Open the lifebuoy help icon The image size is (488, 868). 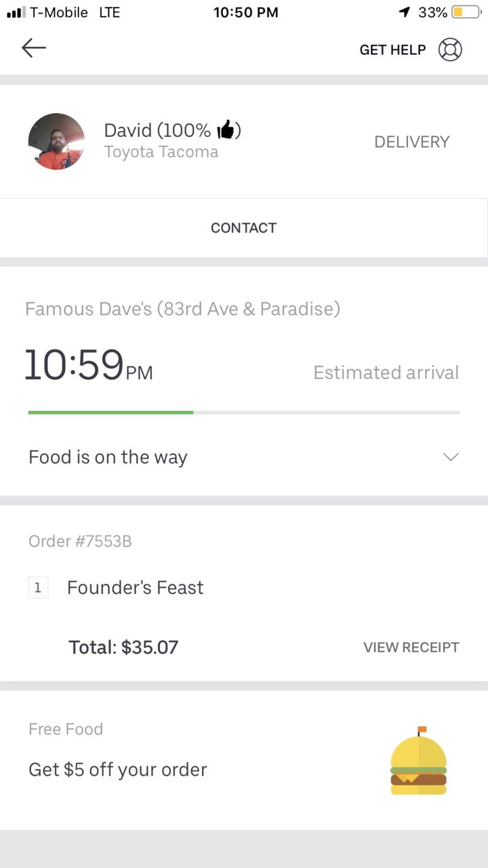450,50
